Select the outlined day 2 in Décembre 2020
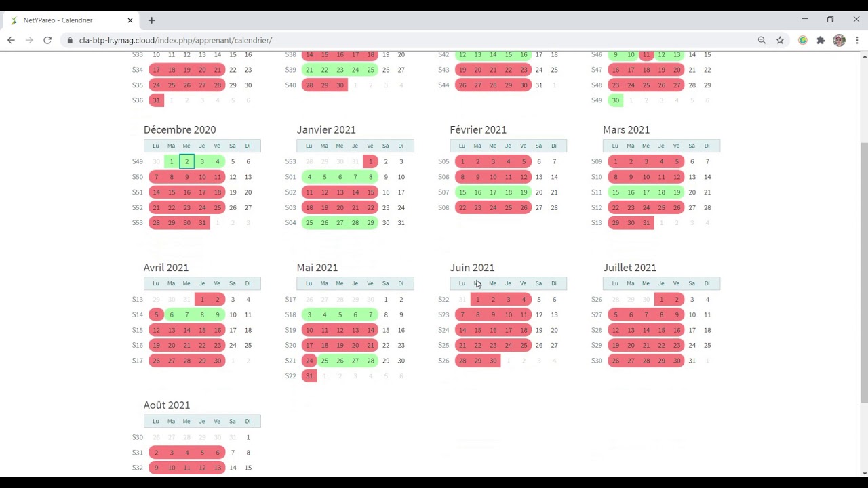The width and height of the screenshot is (868, 488). (186, 161)
